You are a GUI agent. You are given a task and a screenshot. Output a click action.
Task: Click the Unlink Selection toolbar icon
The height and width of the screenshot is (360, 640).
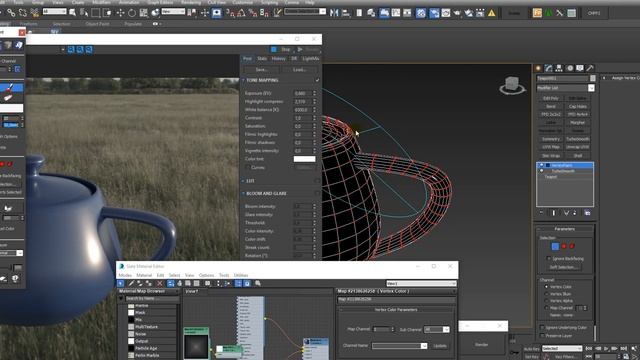(23, 13)
